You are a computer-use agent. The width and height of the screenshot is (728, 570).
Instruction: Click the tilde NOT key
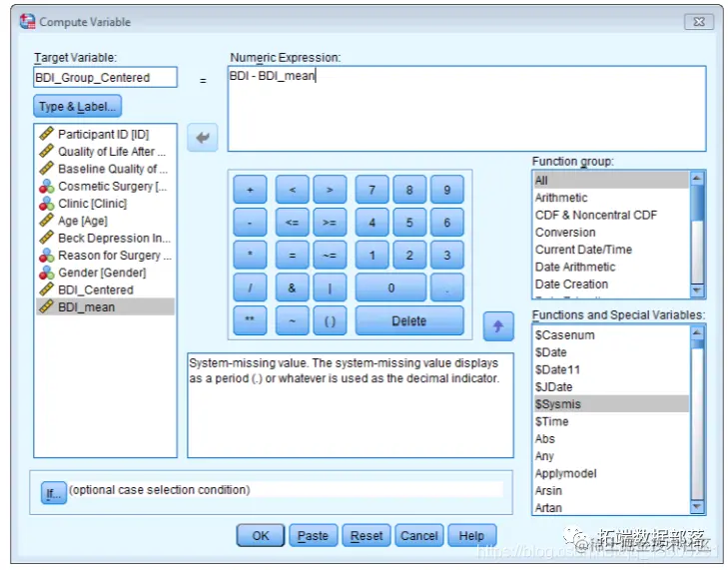(x=292, y=320)
